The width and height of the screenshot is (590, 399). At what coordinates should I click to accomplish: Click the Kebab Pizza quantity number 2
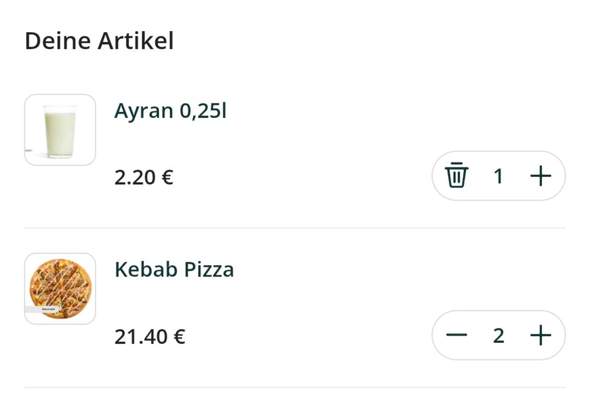click(x=499, y=335)
